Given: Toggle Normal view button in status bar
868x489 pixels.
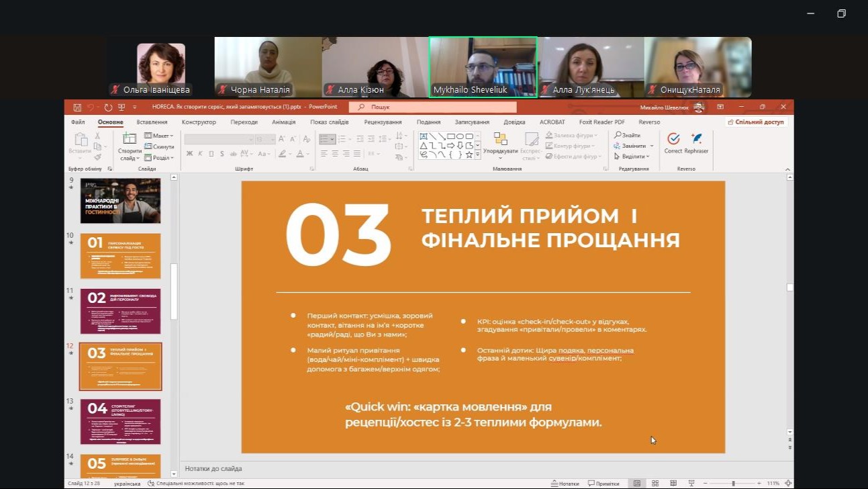Looking at the screenshot, I should click(x=636, y=484).
